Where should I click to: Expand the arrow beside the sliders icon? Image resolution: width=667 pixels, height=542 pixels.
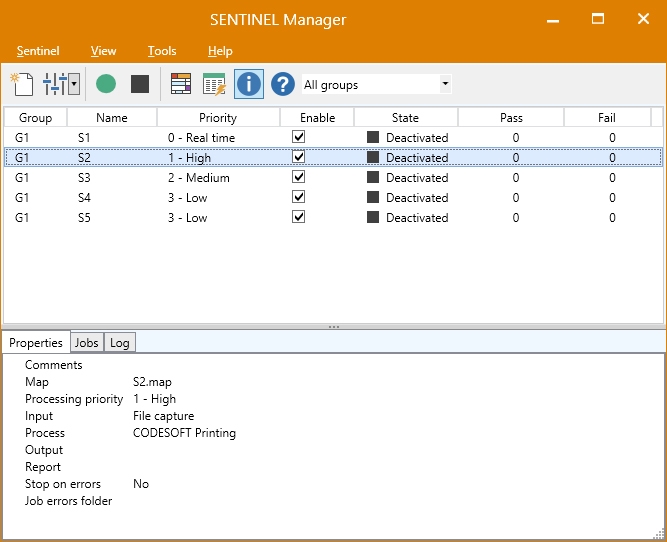pyautogui.click(x=74, y=85)
